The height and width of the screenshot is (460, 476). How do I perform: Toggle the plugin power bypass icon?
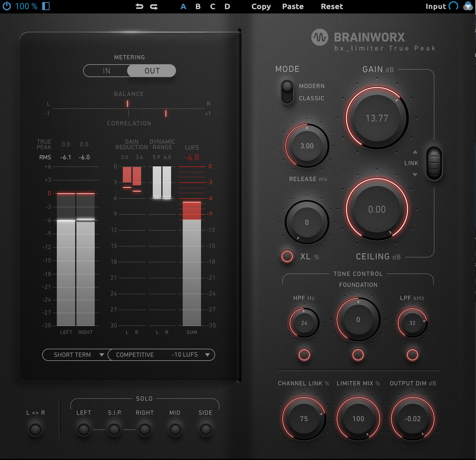point(7,6)
